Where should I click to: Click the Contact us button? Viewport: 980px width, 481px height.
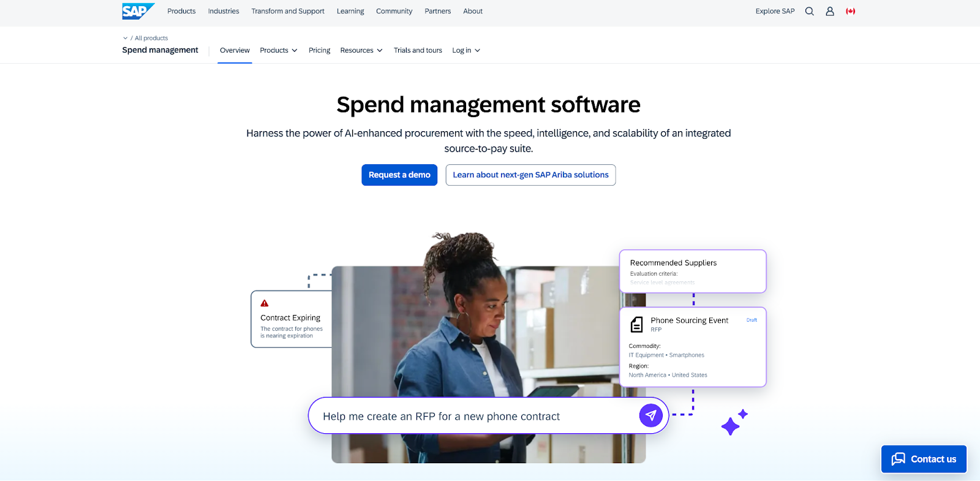(924, 459)
